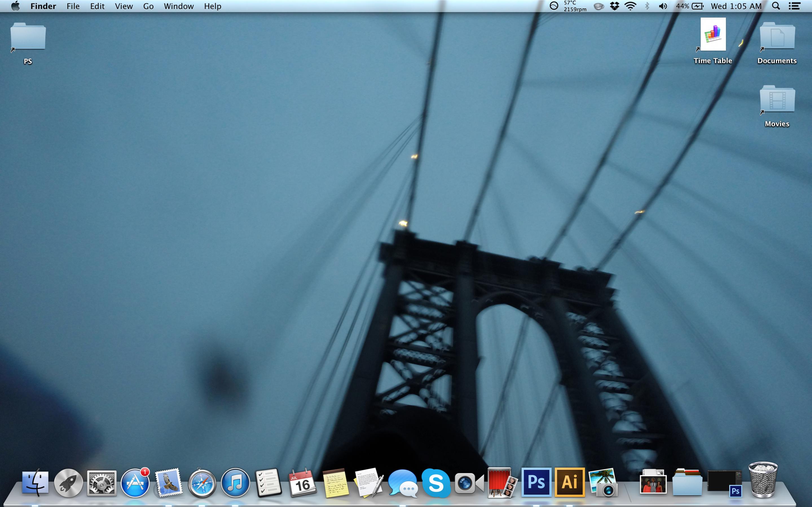Open Finder from the Dock
Viewport: 812px width, 507px height.
(x=35, y=482)
